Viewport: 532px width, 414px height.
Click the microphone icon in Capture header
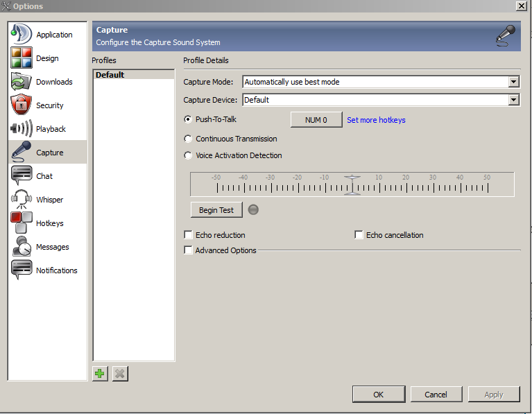click(x=506, y=35)
